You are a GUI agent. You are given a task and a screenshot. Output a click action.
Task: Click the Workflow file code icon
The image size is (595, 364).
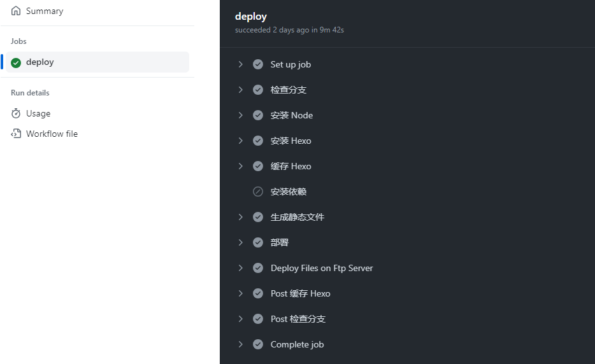[16, 134]
